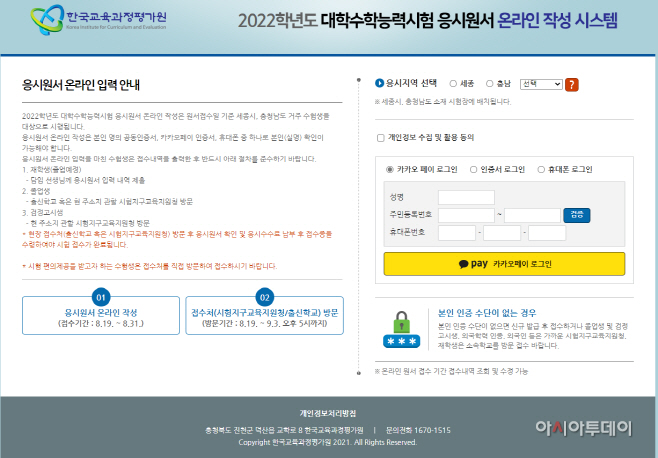Click the 응시지역 선택 label
This screenshot has width=658, height=458.
411,83
